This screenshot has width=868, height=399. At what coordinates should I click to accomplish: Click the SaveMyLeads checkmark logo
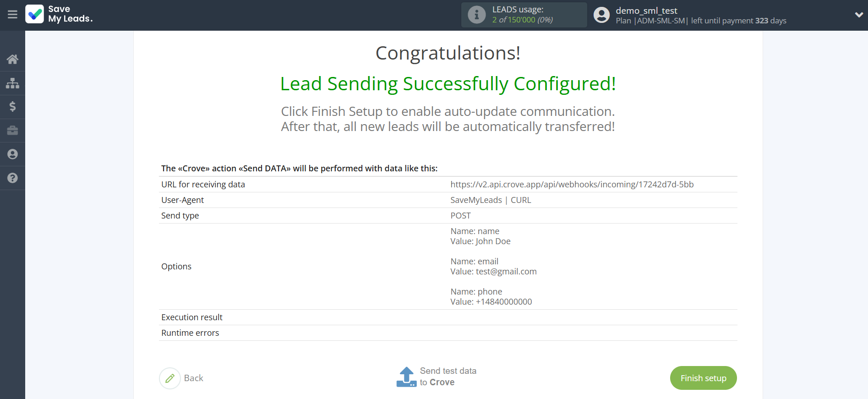tap(35, 14)
